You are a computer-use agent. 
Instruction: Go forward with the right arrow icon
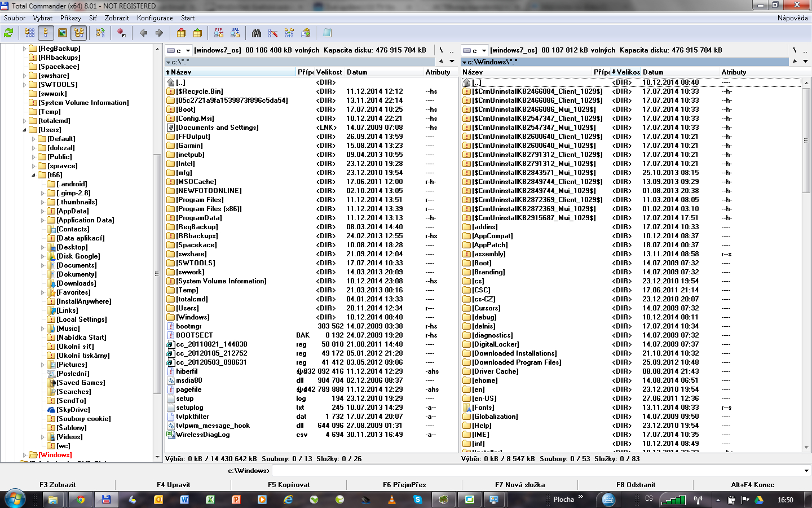(159, 33)
